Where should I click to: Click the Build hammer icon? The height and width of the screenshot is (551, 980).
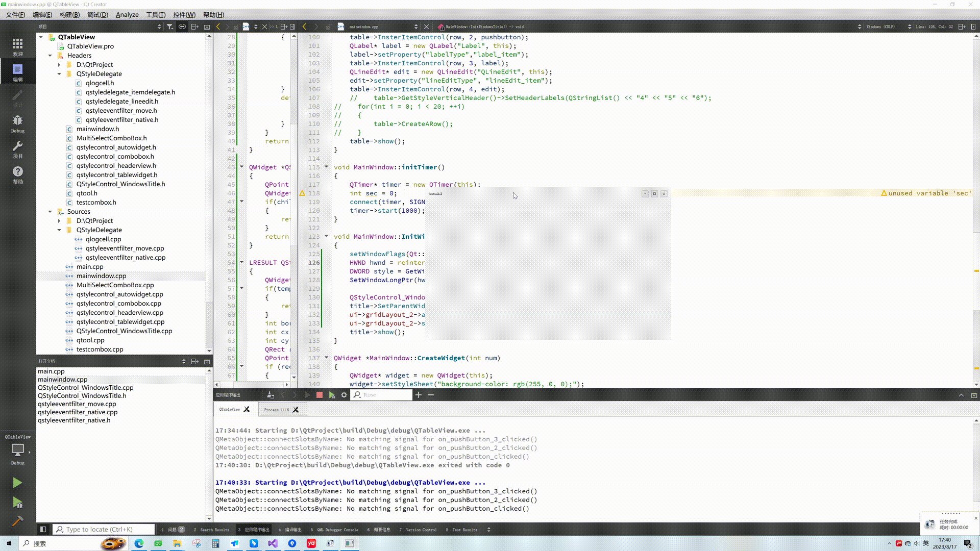(17, 521)
